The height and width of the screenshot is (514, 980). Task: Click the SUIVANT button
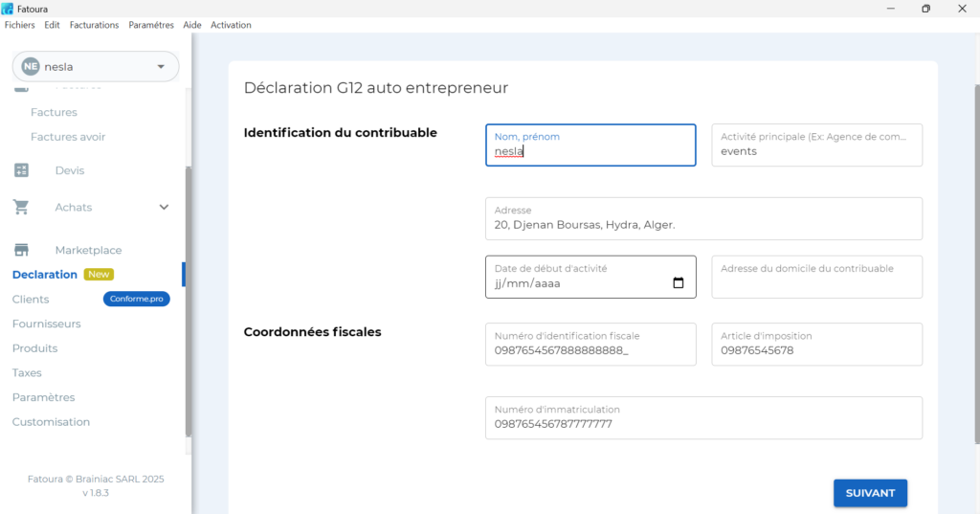870,493
